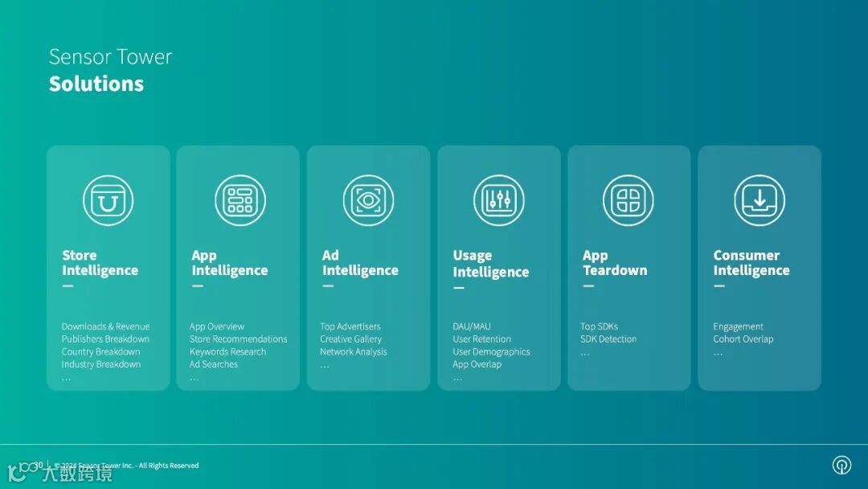Click the bold Solutions title
This screenshot has height=489, width=868.
click(x=96, y=84)
